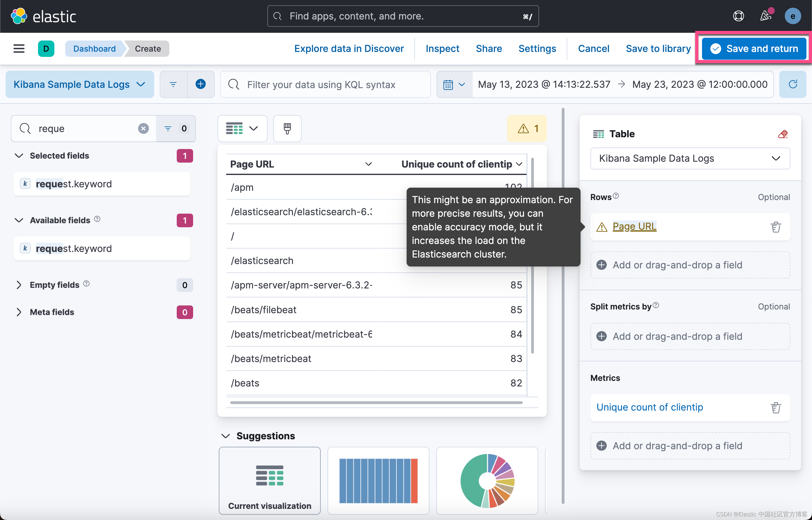
Task: Collapse the Available fields section
Action: (x=19, y=220)
